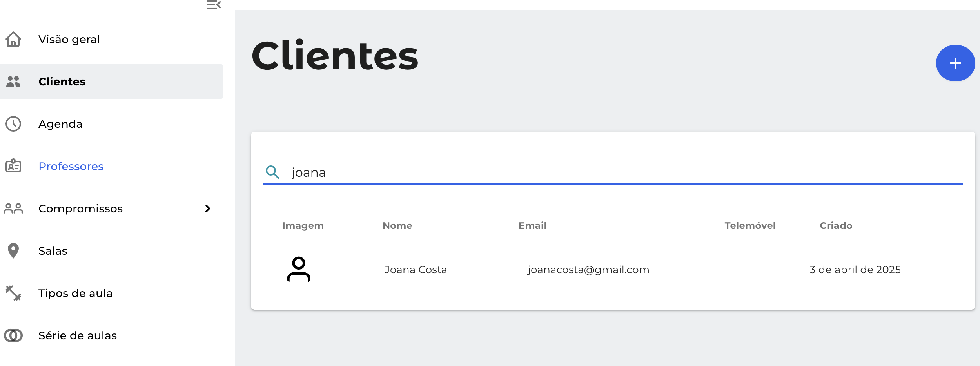
Task: Add a new client with the plus button
Action: [955, 63]
